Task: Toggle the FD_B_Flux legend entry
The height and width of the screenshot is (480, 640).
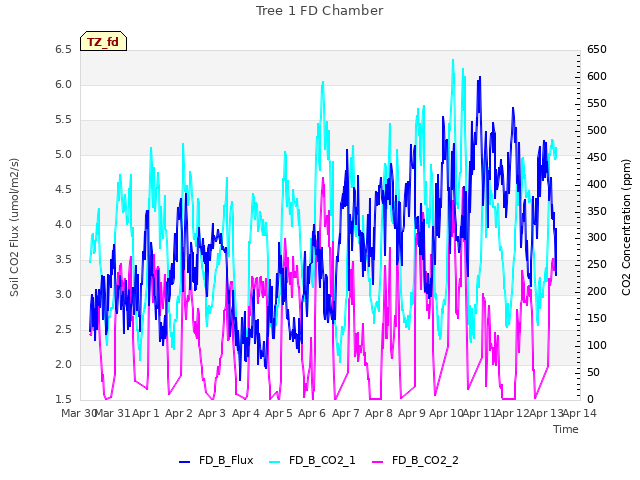Action: [216, 460]
